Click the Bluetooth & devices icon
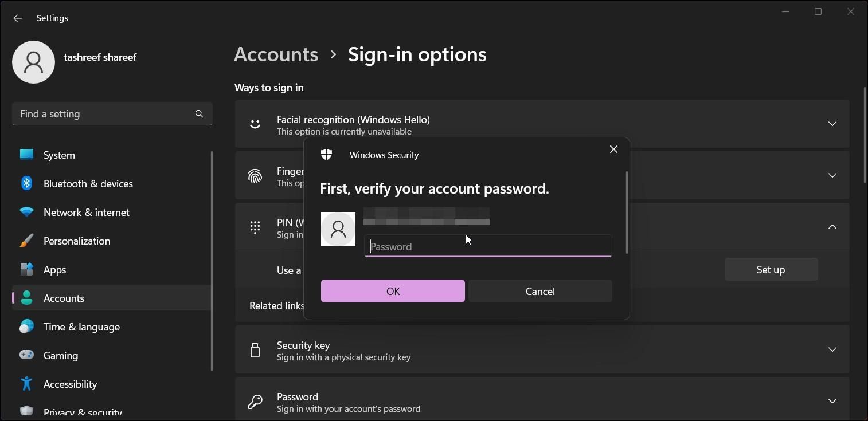This screenshot has width=868, height=421. pyautogui.click(x=26, y=183)
